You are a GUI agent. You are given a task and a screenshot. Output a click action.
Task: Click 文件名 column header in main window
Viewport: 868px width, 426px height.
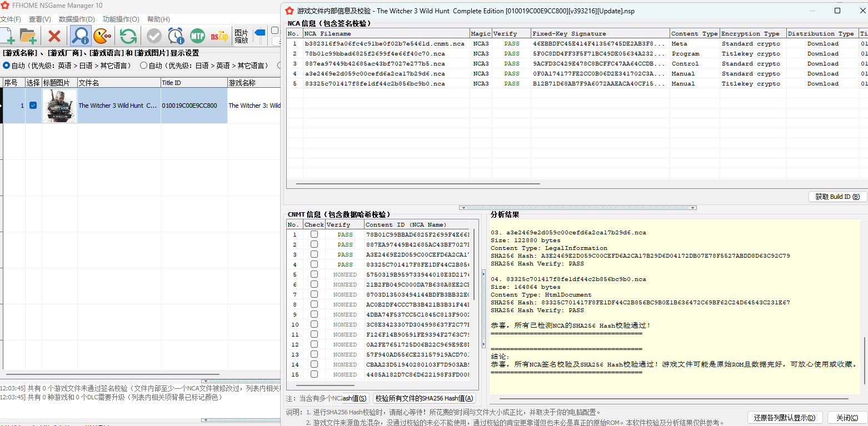pos(119,83)
